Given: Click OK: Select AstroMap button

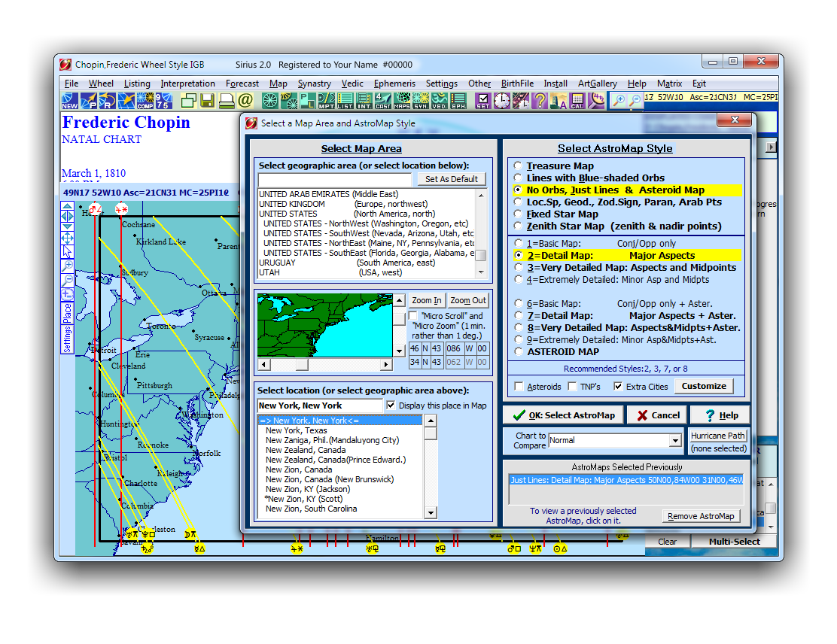Looking at the screenshot, I should pyautogui.click(x=564, y=415).
